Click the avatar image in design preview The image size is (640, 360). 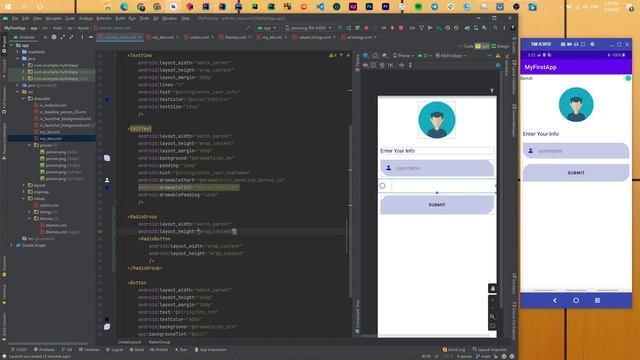(437, 120)
